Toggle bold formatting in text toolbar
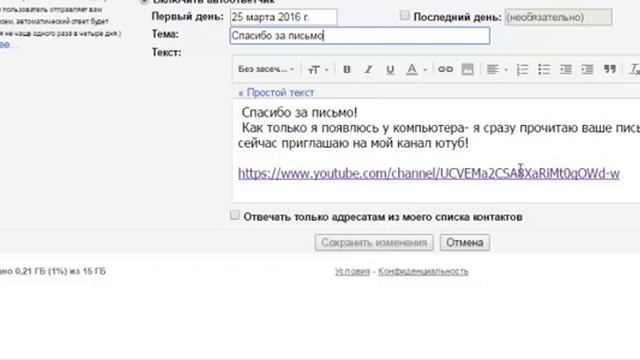The height and width of the screenshot is (360, 640). point(347,69)
